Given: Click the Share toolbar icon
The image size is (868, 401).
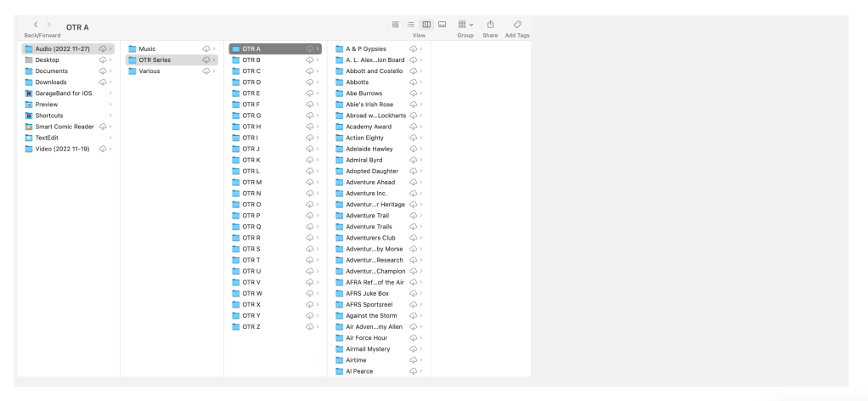Looking at the screenshot, I should click(x=491, y=26).
